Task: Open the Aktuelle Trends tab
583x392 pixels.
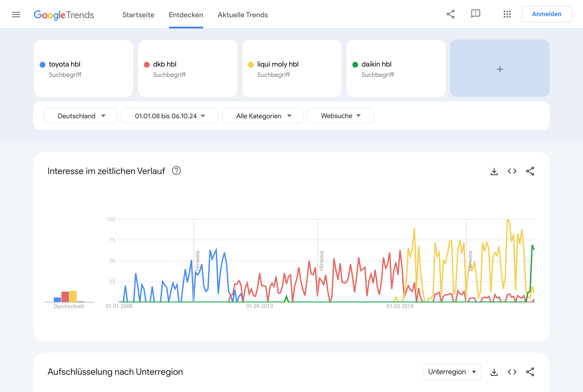Action: [x=242, y=15]
